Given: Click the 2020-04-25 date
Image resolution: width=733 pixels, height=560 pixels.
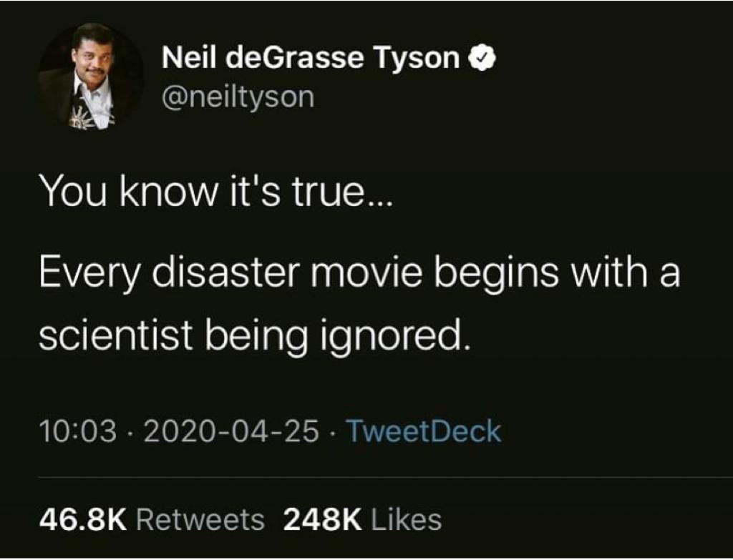Looking at the screenshot, I should pyautogui.click(x=231, y=431).
